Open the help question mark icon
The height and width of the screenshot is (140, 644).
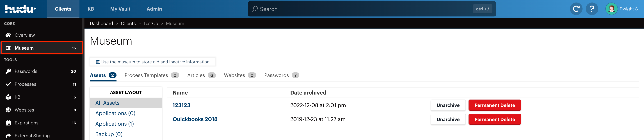[592, 9]
